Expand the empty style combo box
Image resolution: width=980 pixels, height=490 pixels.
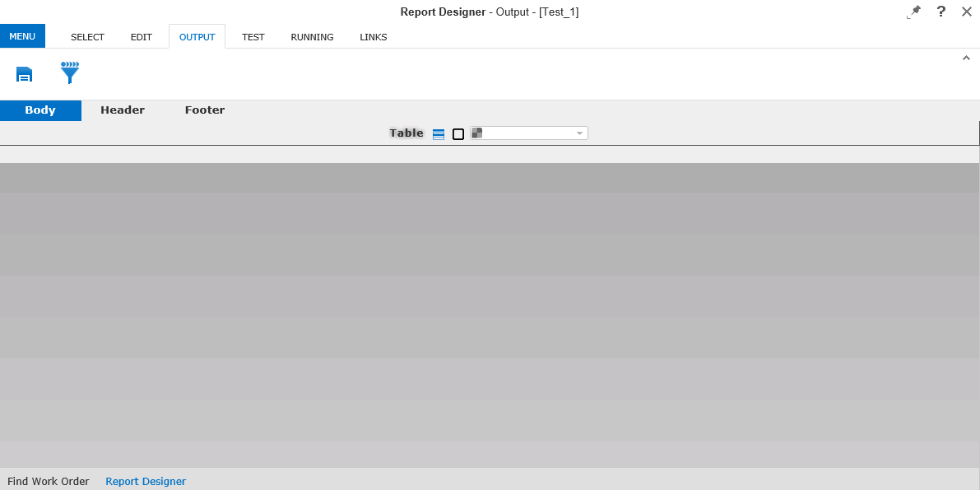(579, 133)
